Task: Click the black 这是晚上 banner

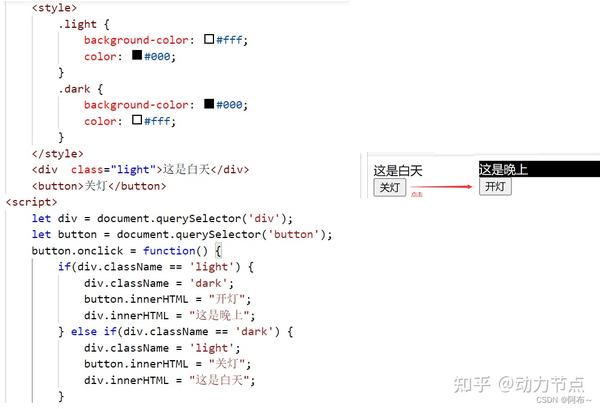Action: click(x=539, y=169)
